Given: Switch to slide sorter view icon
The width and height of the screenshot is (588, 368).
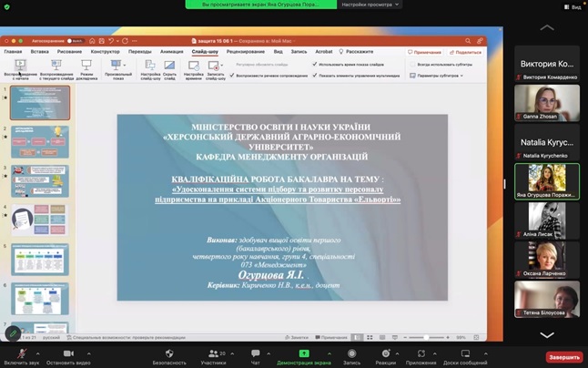Looking at the screenshot, I should tap(370, 337).
